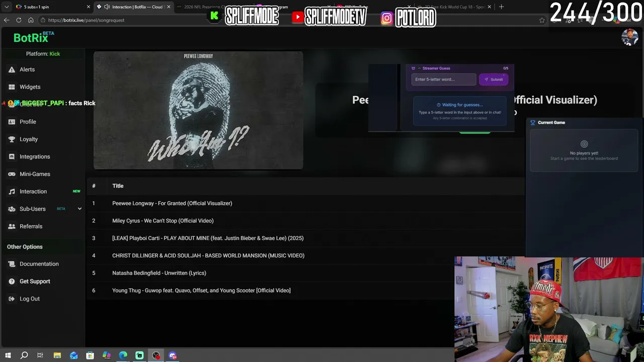Mute the Interaction | BotRix tab audio
The height and width of the screenshot is (362, 644).
(107, 7)
